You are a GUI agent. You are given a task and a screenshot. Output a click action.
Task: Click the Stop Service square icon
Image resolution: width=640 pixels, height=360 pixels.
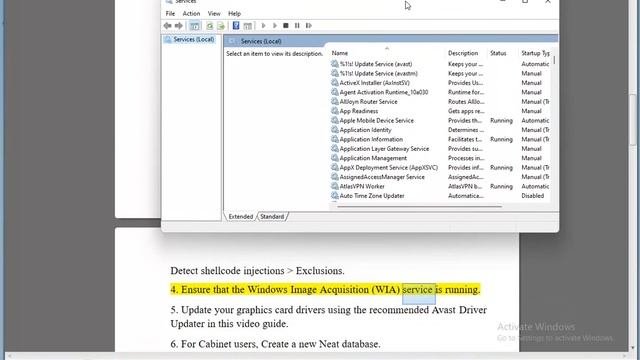coord(286,26)
